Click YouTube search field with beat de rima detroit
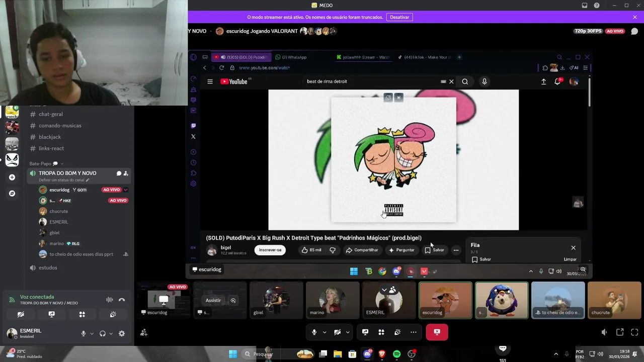This screenshot has height=362, width=644. 372,81
